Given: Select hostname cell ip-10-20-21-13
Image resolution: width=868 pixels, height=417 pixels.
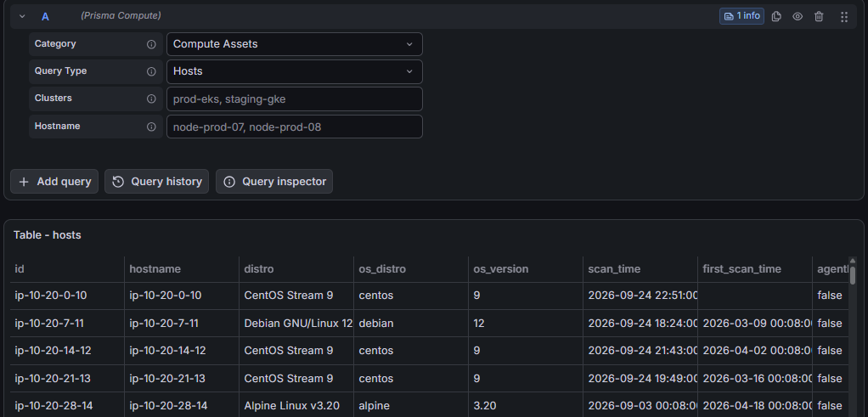Looking at the screenshot, I should [x=182, y=379].
